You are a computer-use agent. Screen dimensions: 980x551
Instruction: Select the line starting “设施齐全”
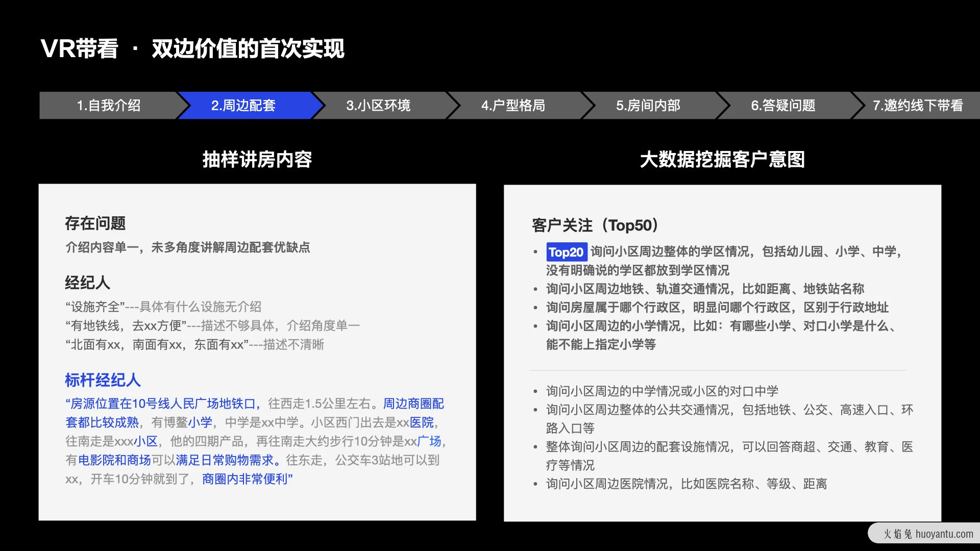pos(163,307)
